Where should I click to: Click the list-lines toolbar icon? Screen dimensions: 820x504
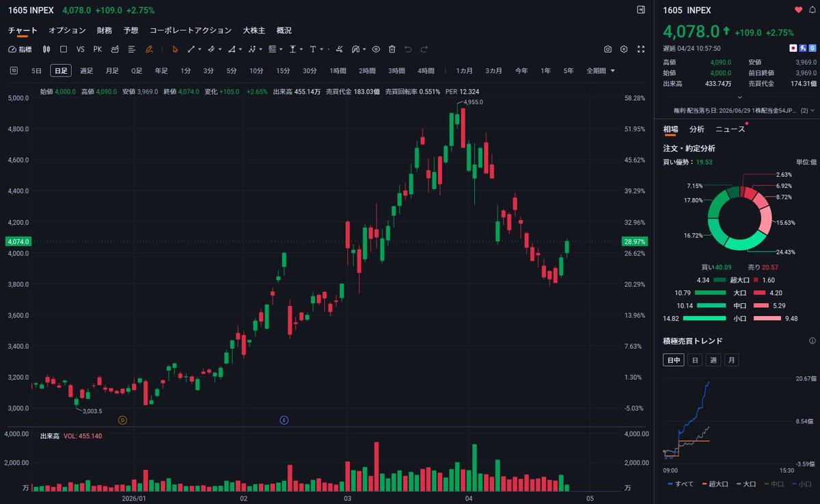[132, 49]
